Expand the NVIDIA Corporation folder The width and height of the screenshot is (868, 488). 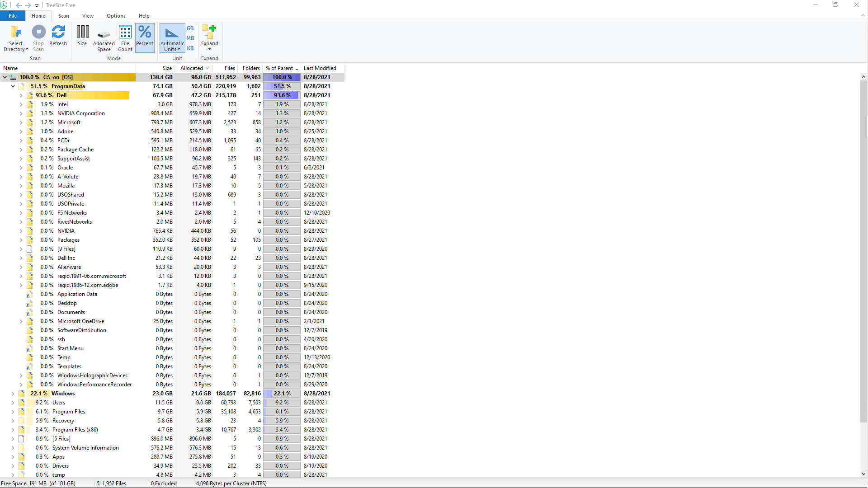[x=21, y=113]
